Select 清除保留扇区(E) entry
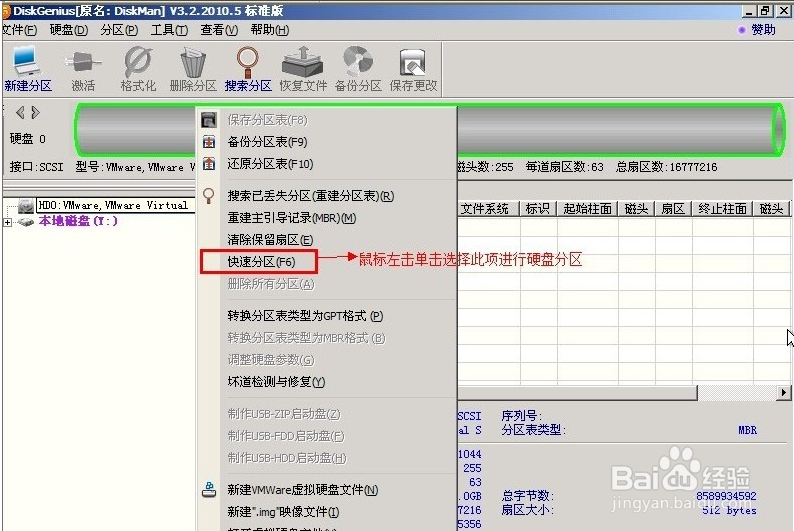The height and width of the screenshot is (531, 794). pyautogui.click(x=270, y=239)
